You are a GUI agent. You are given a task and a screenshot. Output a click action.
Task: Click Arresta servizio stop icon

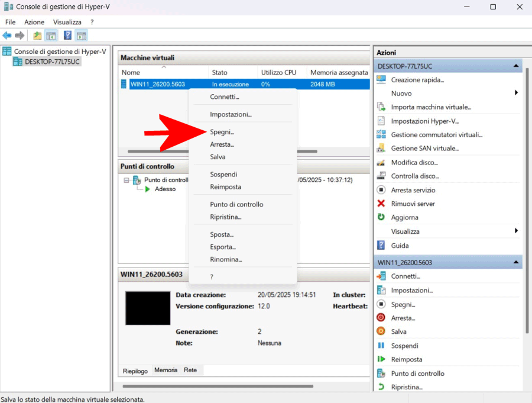click(x=381, y=189)
